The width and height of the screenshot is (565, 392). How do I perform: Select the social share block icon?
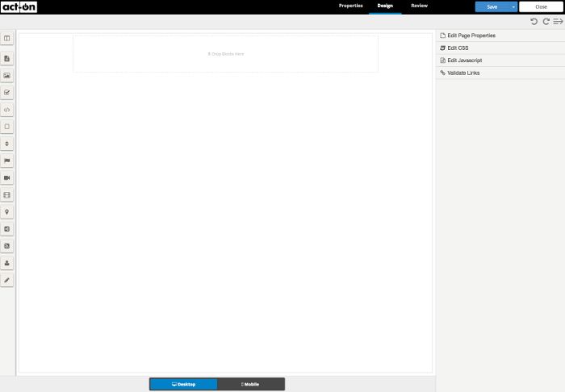tap(6, 229)
